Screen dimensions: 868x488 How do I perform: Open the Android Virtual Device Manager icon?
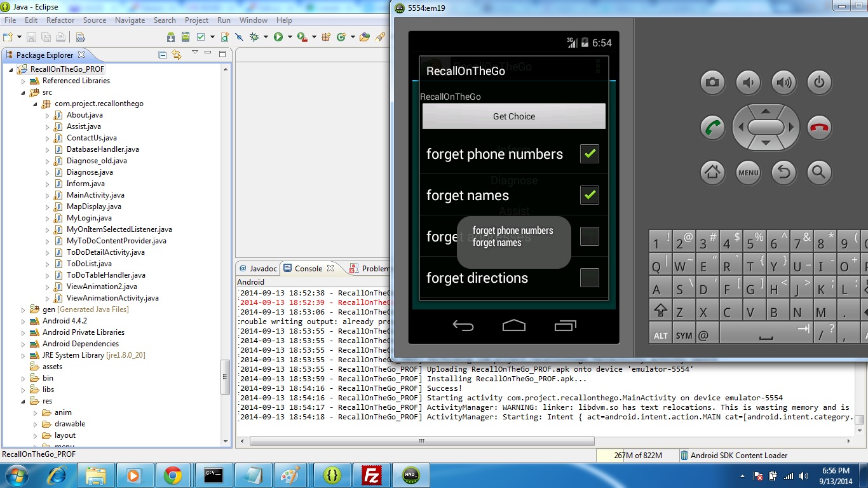coord(186,37)
